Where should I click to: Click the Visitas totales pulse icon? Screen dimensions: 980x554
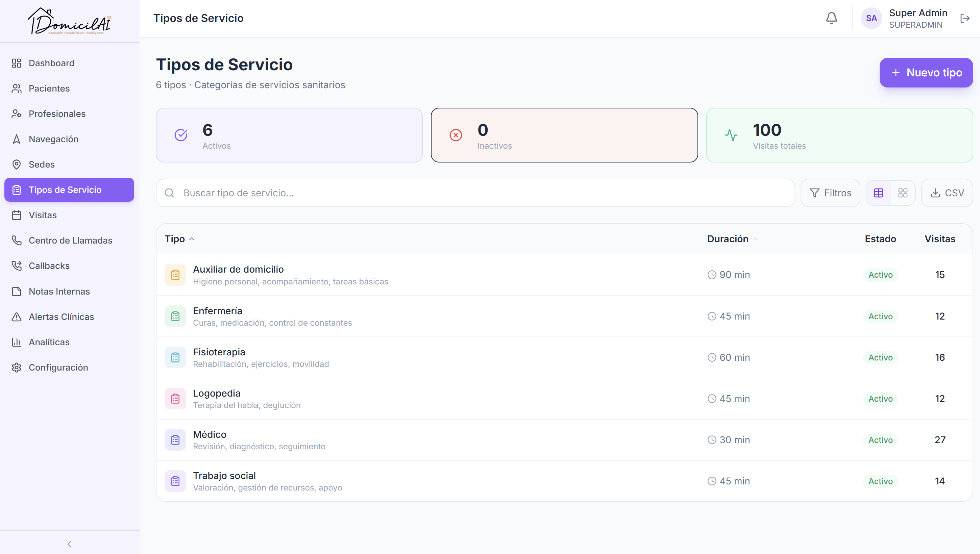point(731,135)
